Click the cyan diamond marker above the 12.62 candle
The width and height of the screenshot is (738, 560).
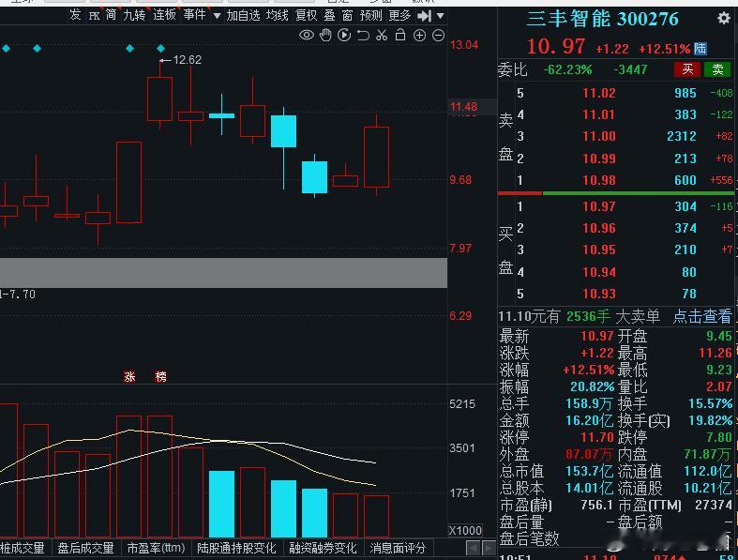click(160, 48)
